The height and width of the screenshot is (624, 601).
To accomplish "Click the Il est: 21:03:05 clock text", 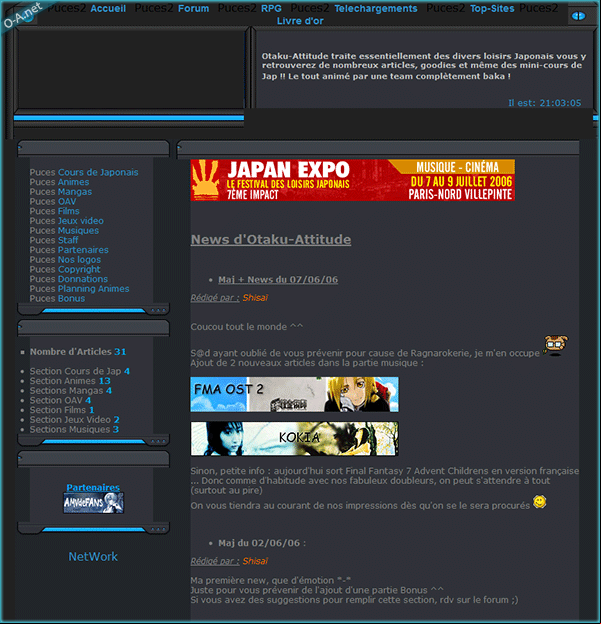I will 544,103.
